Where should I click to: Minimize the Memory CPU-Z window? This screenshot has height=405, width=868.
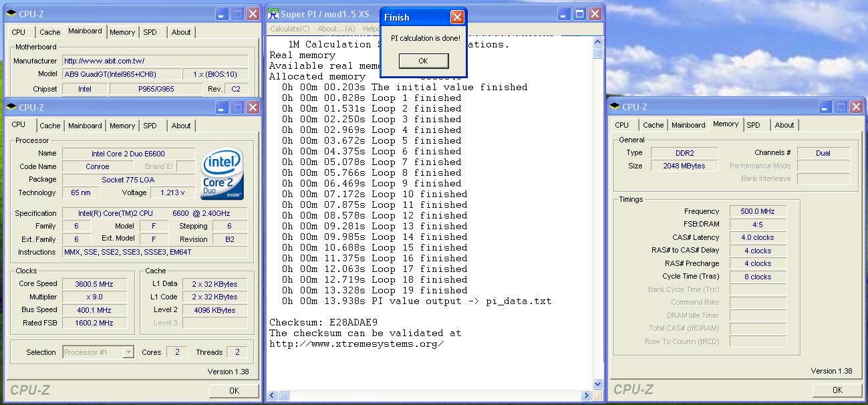pyautogui.click(x=825, y=107)
